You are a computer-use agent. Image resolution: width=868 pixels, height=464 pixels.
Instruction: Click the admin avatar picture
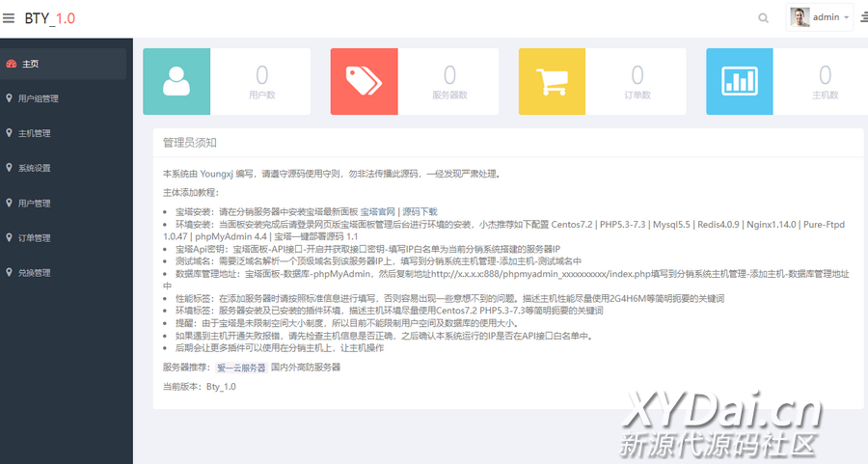(x=800, y=17)
